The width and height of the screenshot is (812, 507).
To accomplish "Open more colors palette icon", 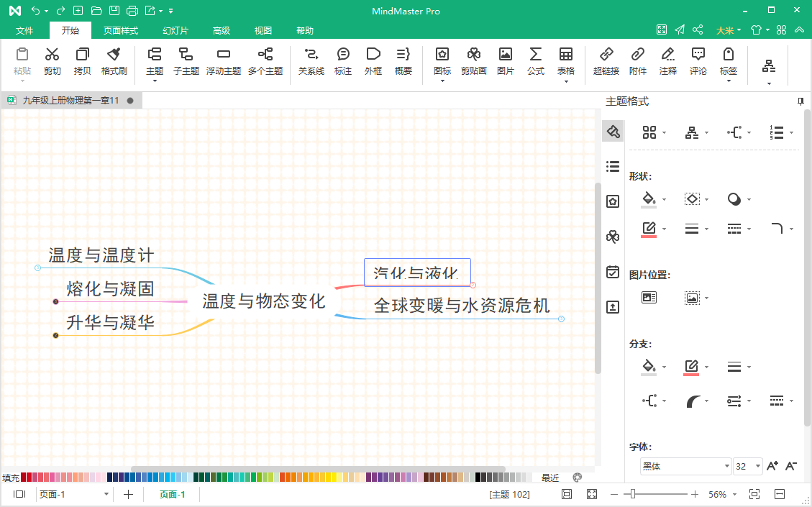I will point(578,477).
